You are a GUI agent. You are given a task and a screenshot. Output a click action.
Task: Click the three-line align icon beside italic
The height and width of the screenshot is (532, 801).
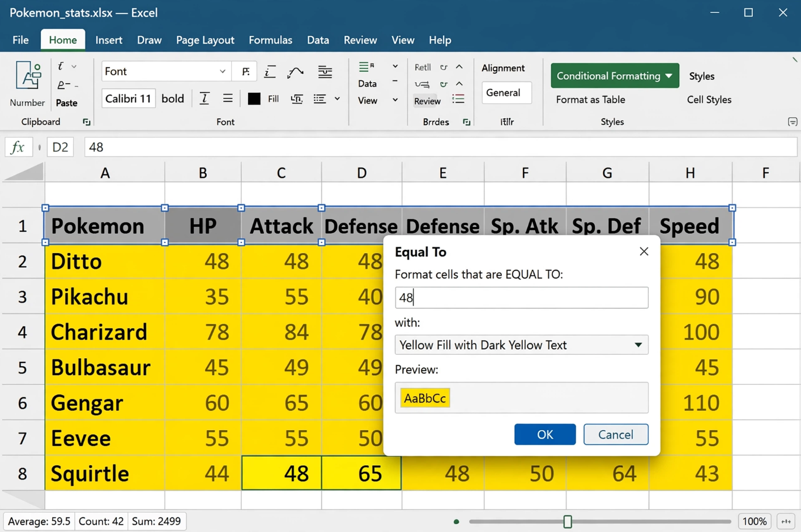227,98
